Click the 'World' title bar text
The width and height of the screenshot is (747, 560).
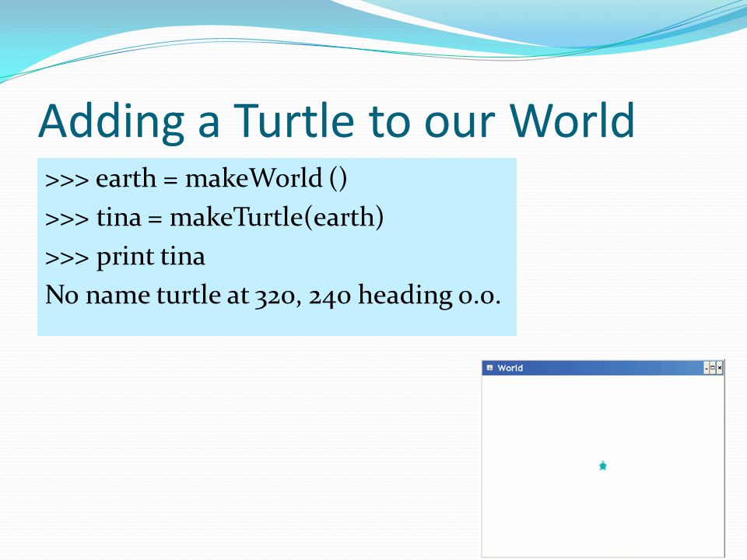tap(510, 368)
